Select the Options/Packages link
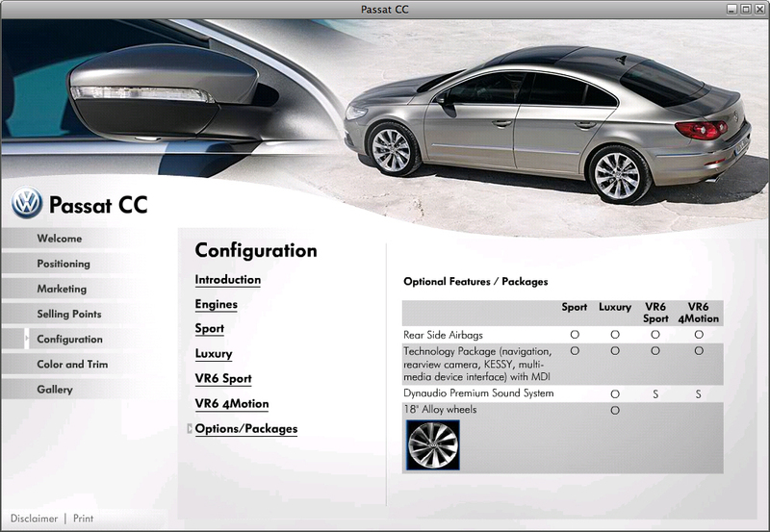 point(246,429)
